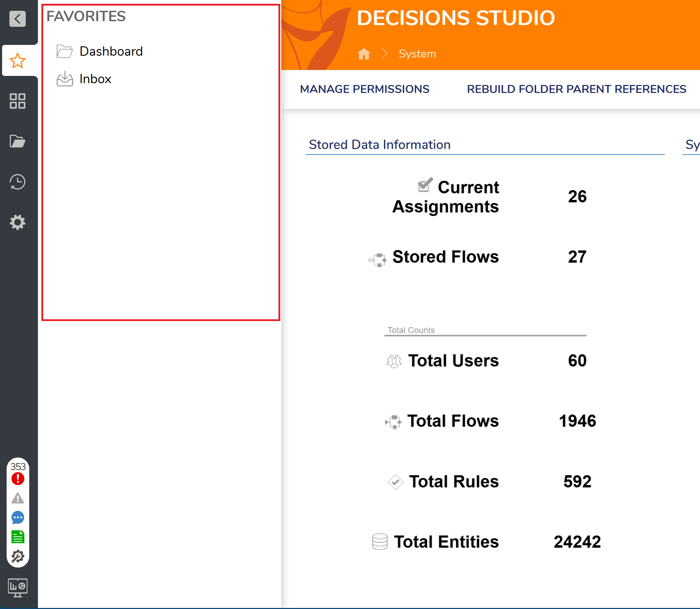Click Rebuild Folder Parent References action
Viewport: 700px width, 609px height.
(576, 89)
